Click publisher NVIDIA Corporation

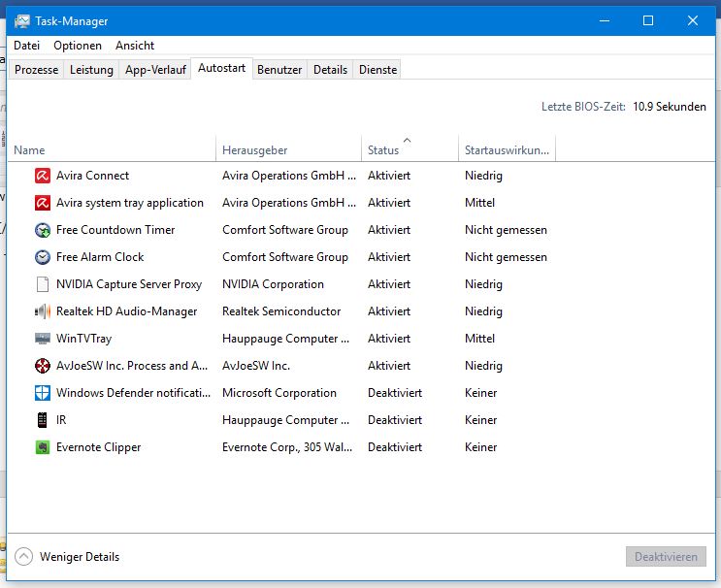(273, 284)
